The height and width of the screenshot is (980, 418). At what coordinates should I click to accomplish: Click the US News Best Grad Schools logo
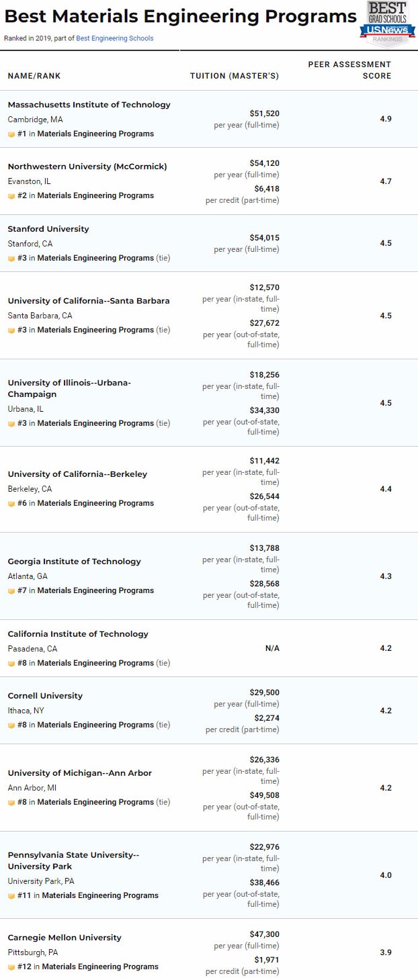click(x=388, y=23)
